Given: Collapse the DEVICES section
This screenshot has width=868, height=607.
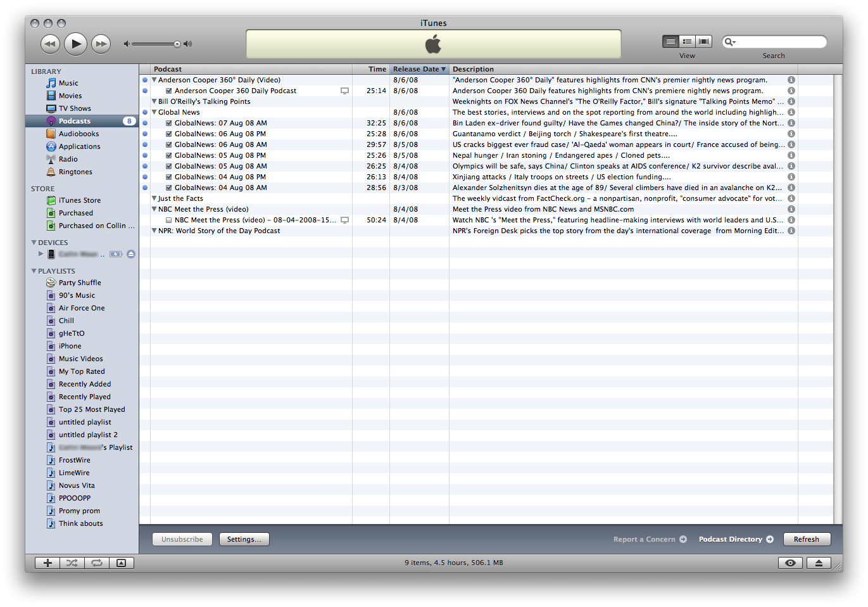Looking at the screenshot, I should (34, 242).
